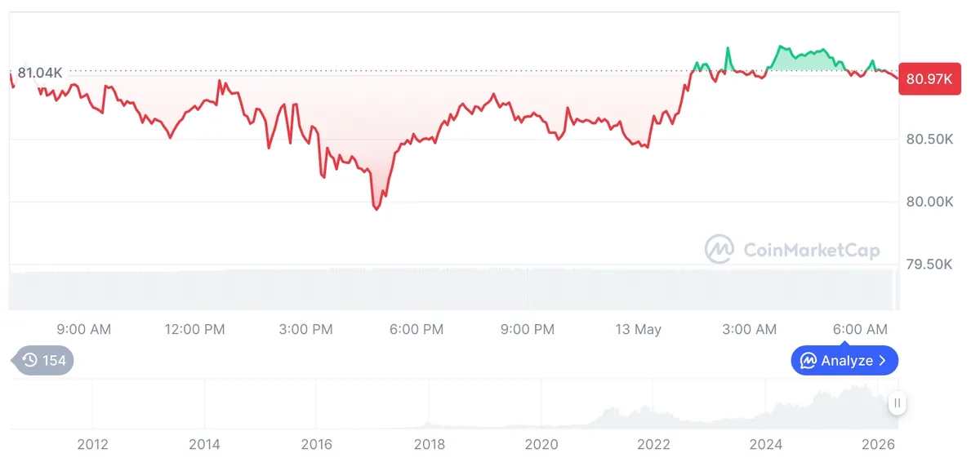Click the history clock icon beside 154

(29, 361)
